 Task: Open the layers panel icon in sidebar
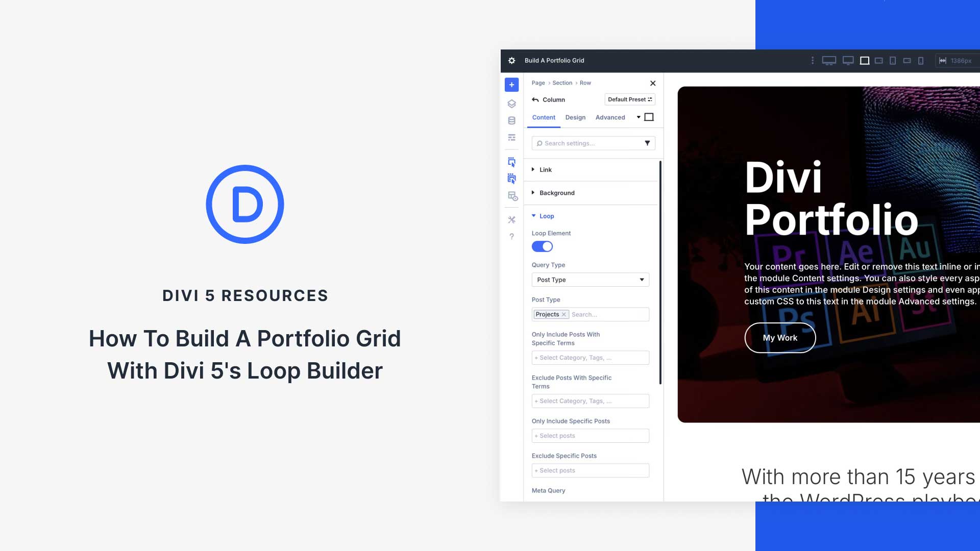[x=512, y=104]
